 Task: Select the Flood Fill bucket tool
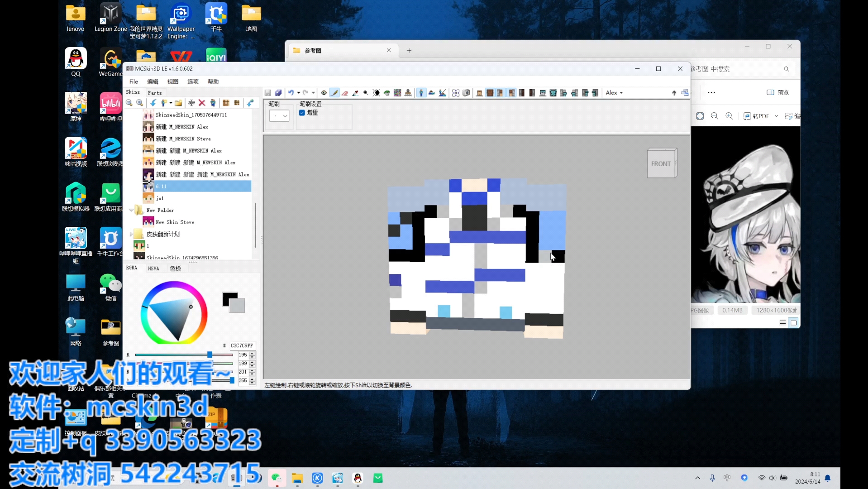pyautogui.click(x=387, y=93)
